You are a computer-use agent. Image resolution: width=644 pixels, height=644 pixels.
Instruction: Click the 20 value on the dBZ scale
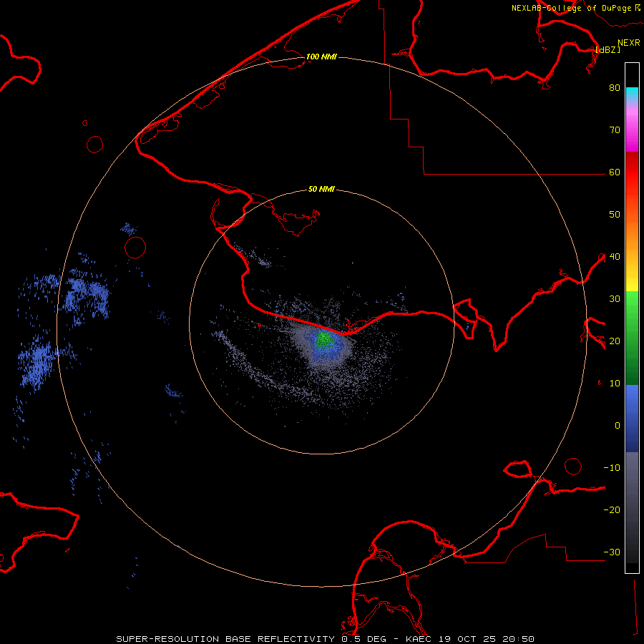615,341
